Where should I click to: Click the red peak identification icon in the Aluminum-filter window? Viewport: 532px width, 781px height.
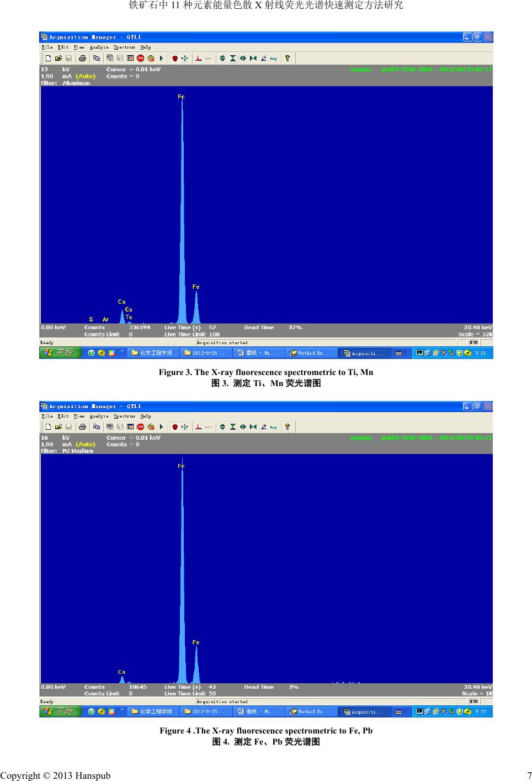click(x=198, y=58)
